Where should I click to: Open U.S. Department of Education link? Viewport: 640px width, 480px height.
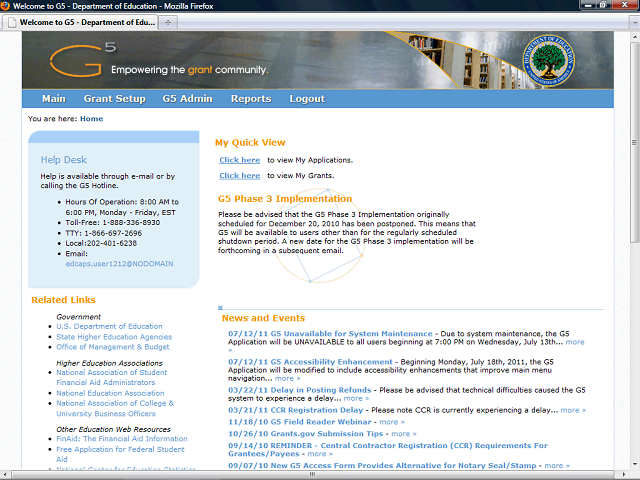(109, 327)
